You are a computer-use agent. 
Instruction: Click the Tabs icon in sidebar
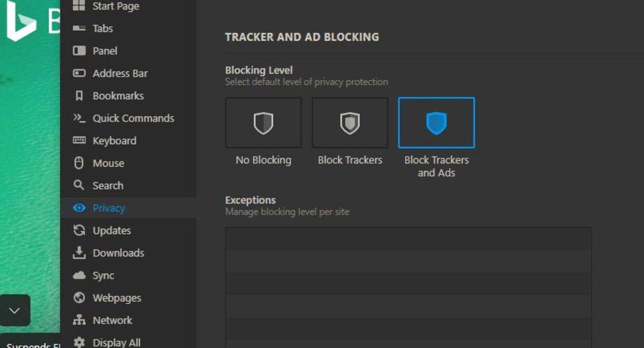(x=79, y=28)
